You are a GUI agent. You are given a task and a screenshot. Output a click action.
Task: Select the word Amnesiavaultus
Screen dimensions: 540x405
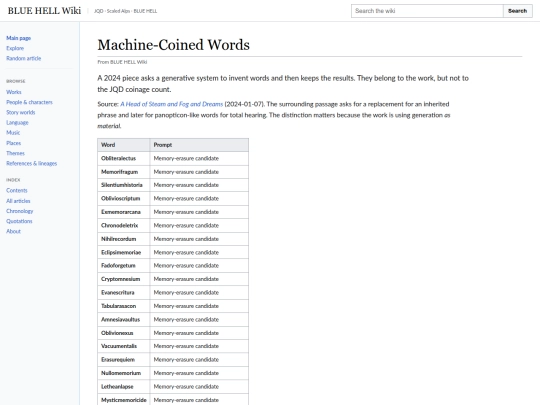click(121, 319)
